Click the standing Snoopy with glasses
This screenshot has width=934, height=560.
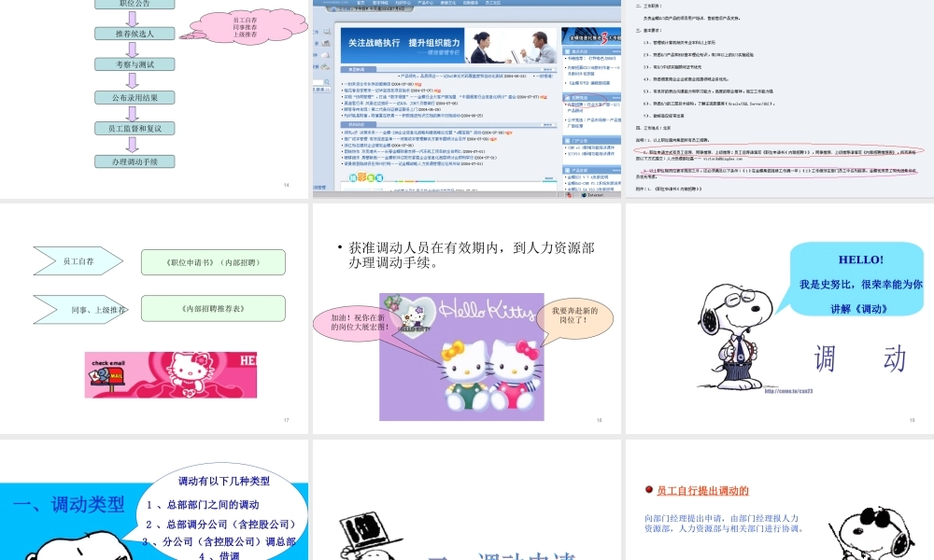coord(736,335)
